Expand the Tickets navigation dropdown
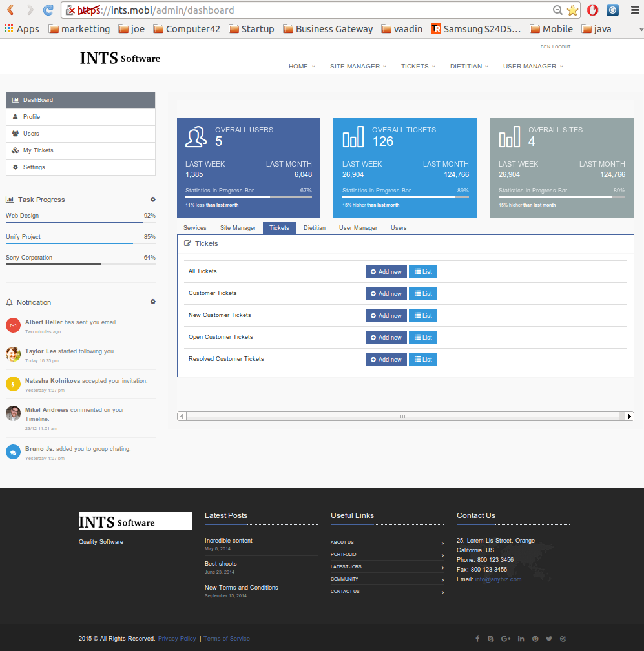This screenshot has width=644, height=651. pyautogui.click(x=417, y=66)
